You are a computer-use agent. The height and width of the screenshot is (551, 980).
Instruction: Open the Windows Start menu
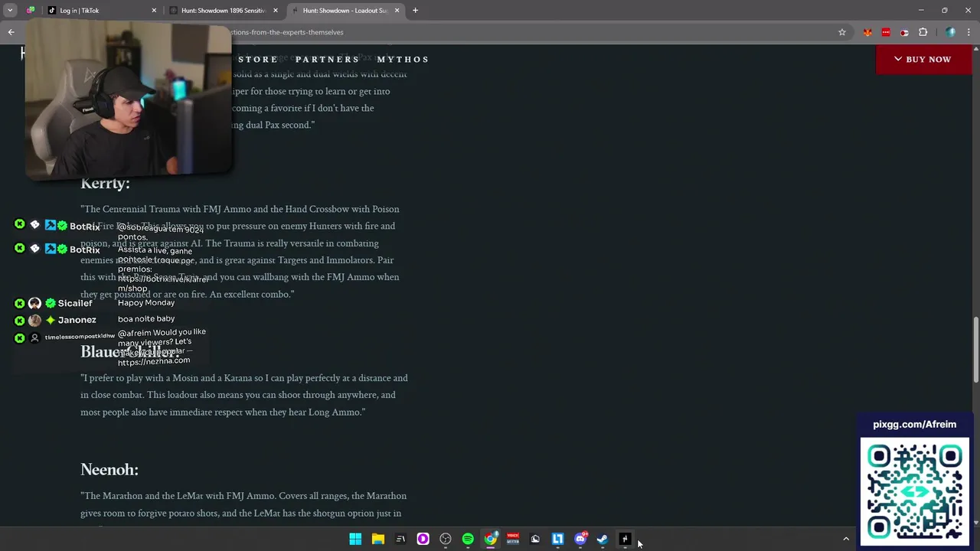tap(355, 540)
